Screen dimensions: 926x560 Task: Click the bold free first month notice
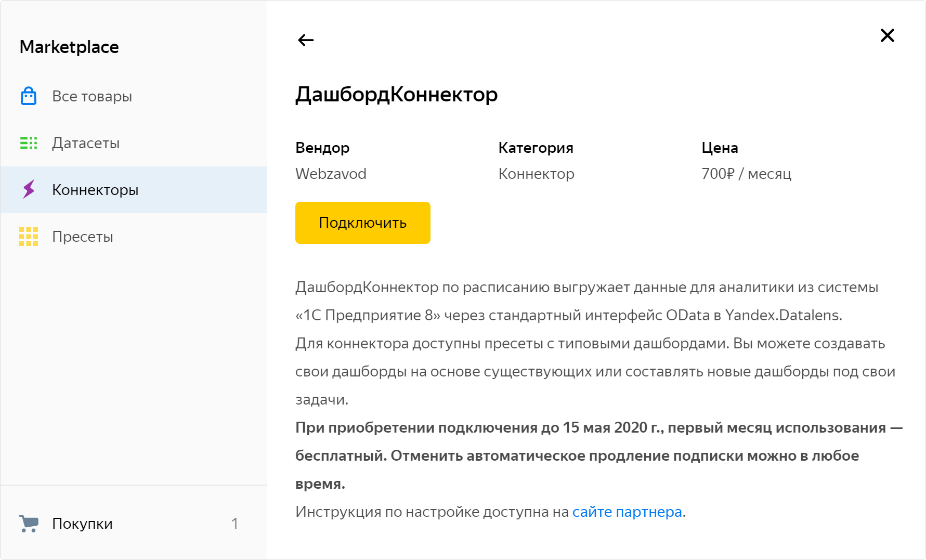point(599,455)
